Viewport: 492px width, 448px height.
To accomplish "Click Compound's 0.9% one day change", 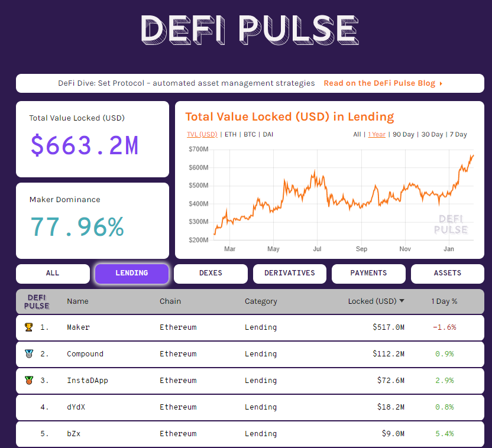I will (445, 354).
